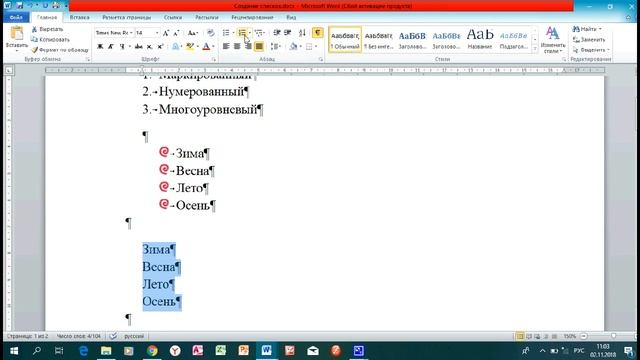
Task: Click the spelling check icon in status bar
Action: coord(113,336)
